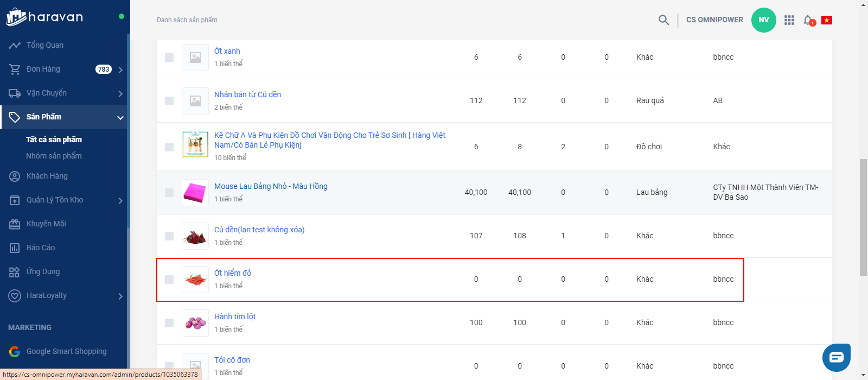Open the notifications bell
Image resolution: width=868 pixels, height=380 pixels.
(808, 20)
